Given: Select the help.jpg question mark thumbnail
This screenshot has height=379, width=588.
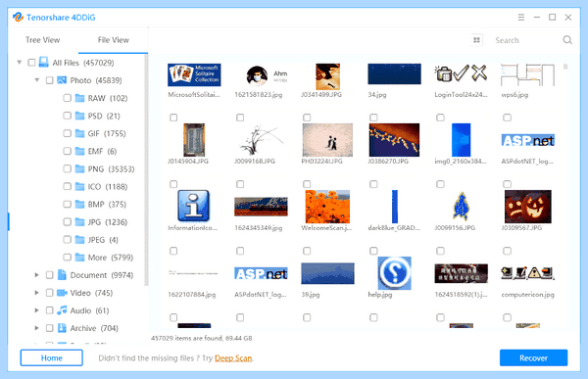Looking at the screenshot, I should 394,273.
